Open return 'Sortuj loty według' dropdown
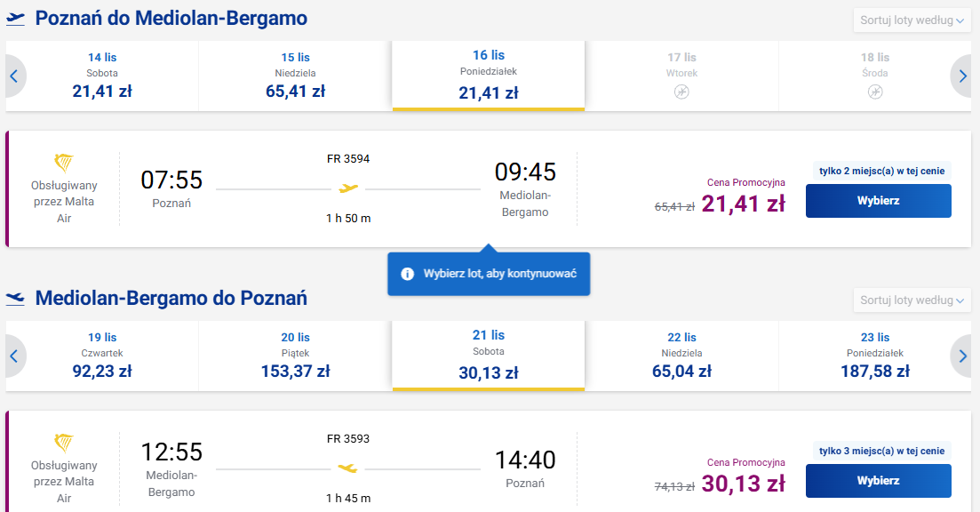This screenshot has height=512, width=980. [912, 300]
